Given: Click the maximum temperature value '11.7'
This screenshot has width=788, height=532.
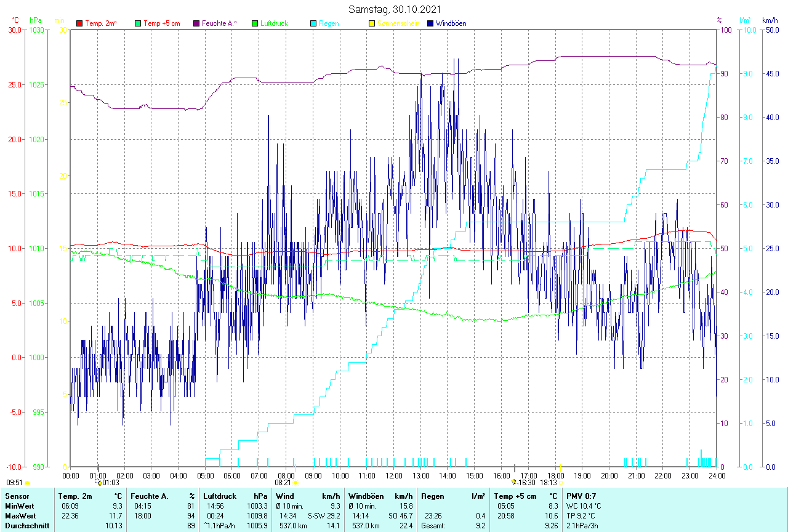Looking at the screenshot, I should point(116,515).
